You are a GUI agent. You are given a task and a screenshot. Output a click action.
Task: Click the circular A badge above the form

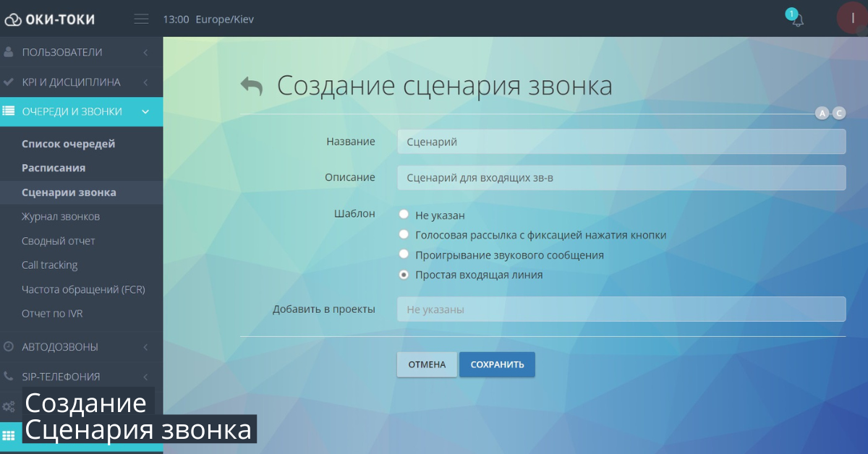(822, 113)
